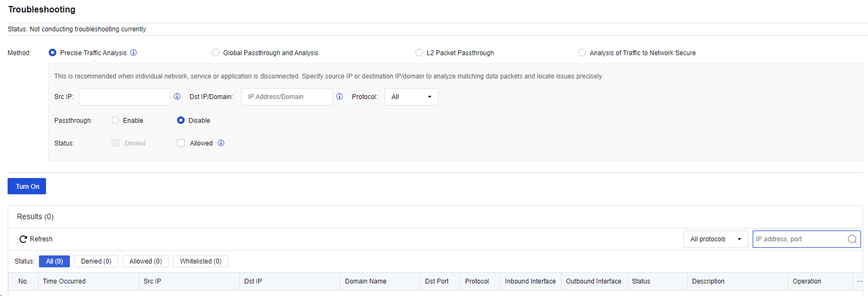The width and height of the screenshot is (868, 296).
Task: Select L2 Packet Passthrough method
Action: tap(419, 52)
